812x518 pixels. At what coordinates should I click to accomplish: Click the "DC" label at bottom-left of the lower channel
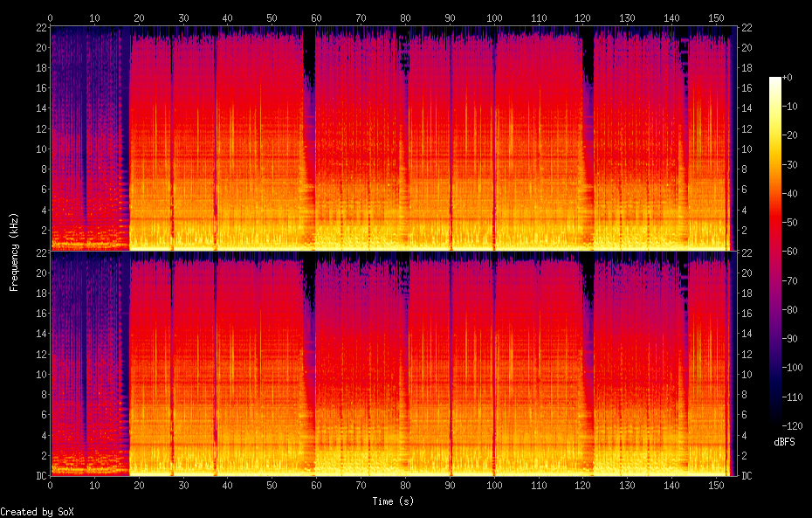[x=40, y=476]
